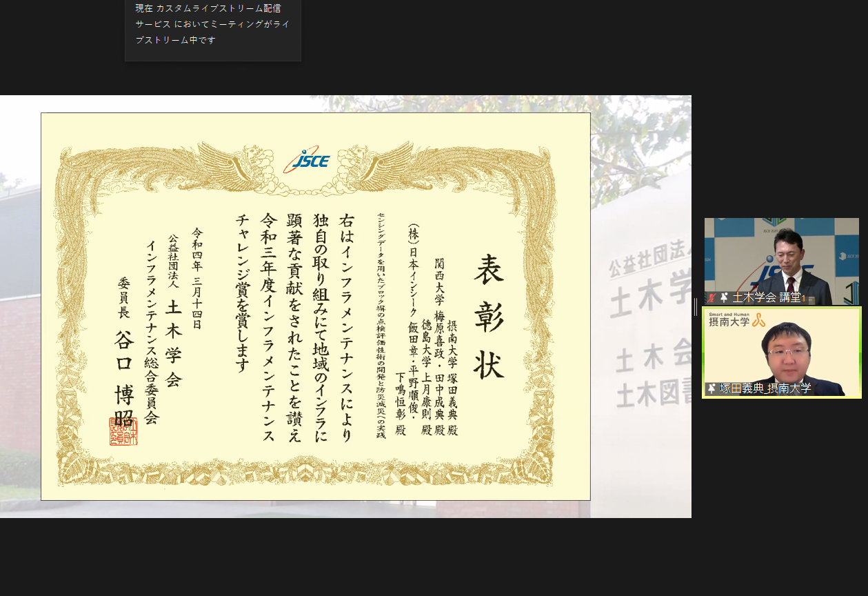868x596 pixels.
Task: Click the 委員長 谷口 博昭 signature line
Action: (x=123, y=352)
